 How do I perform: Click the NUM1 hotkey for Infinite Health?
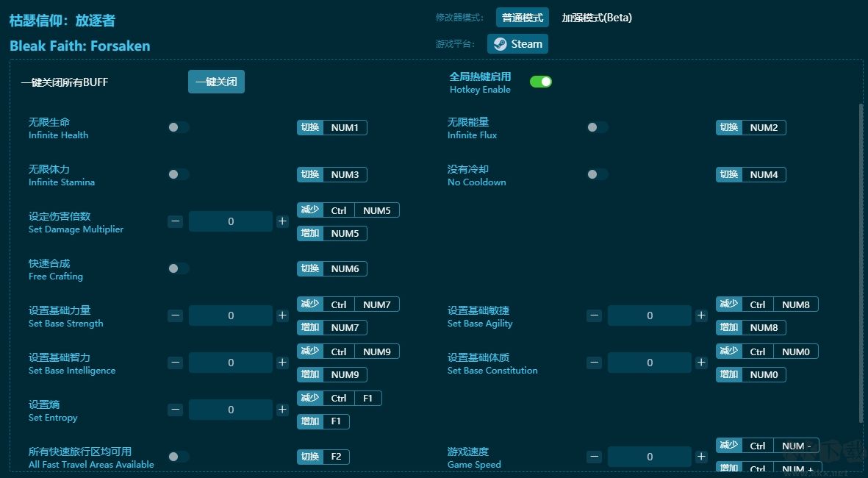(332, 127)
